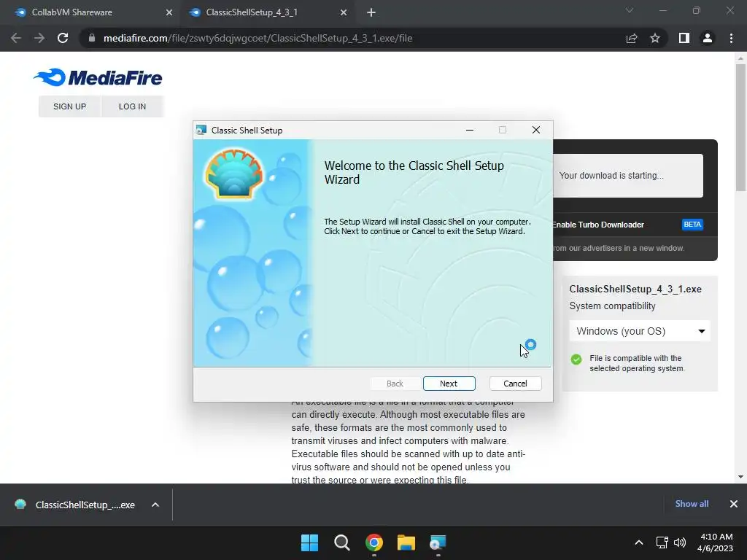Click the green compatibility checkmark icon
This screenshot has height=560, width=747.
(x=576, y=359)
